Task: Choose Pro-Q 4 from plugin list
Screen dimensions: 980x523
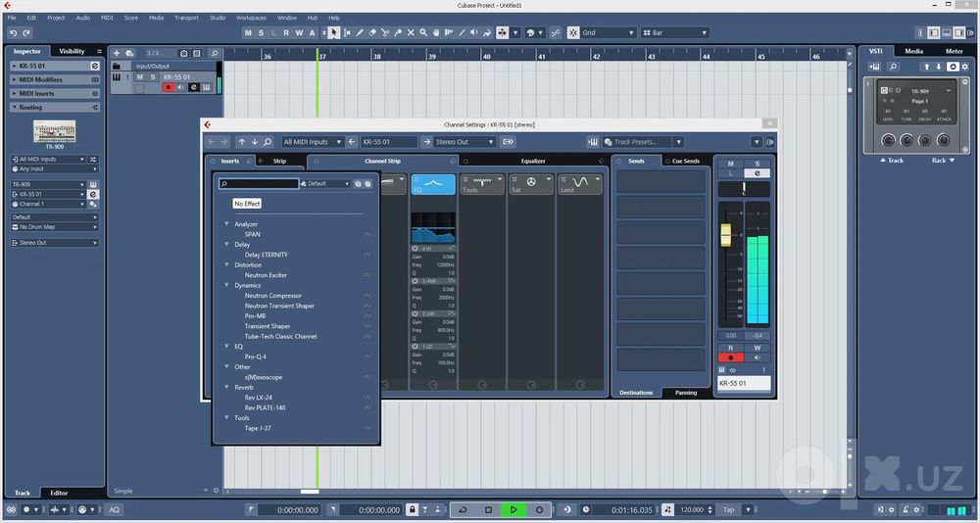Action: (x=255, y=357)
